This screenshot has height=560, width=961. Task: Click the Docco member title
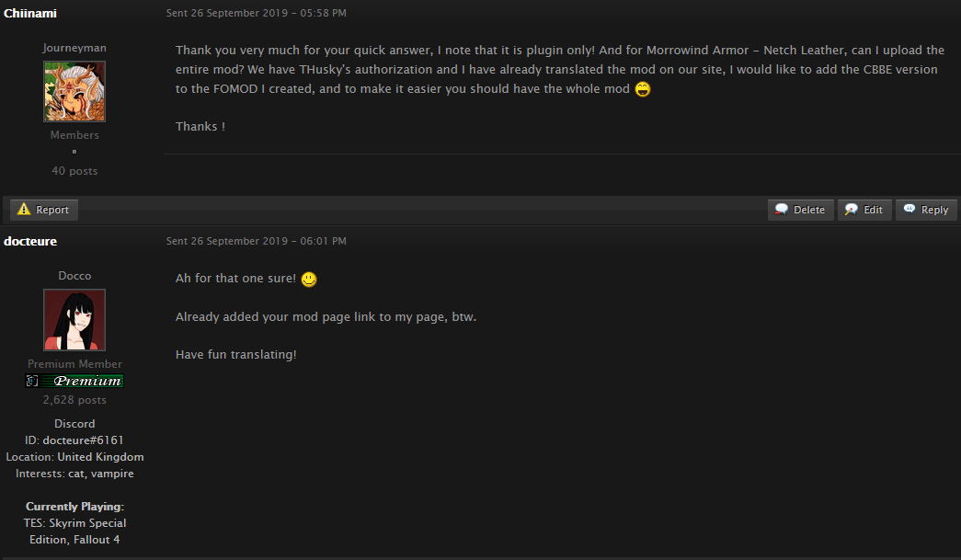tap(74, 276)
